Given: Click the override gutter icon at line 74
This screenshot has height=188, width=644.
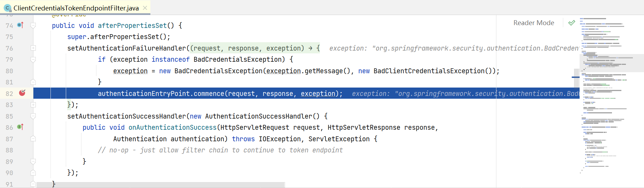Looking at the screenshot, I should [x=21, y=25].
